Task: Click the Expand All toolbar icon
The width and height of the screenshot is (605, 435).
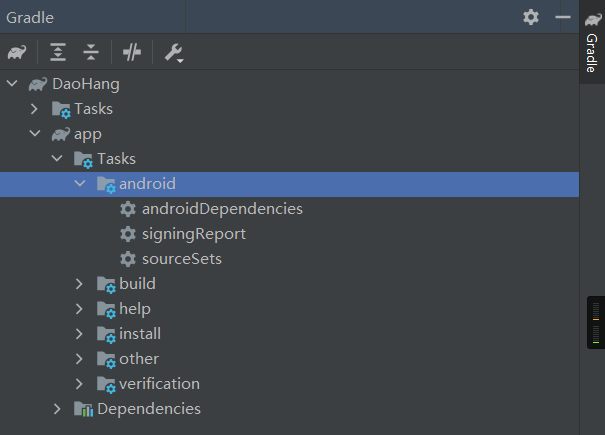Action: click(58, 53)
